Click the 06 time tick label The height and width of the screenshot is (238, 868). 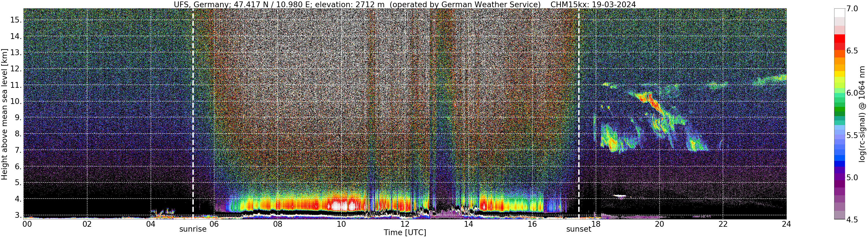[214, 224]
